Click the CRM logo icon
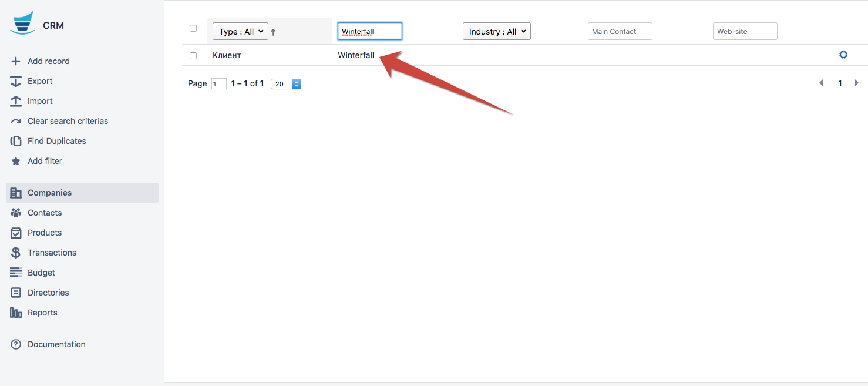This screenshot has width=868, height=386. coord(22,24)
